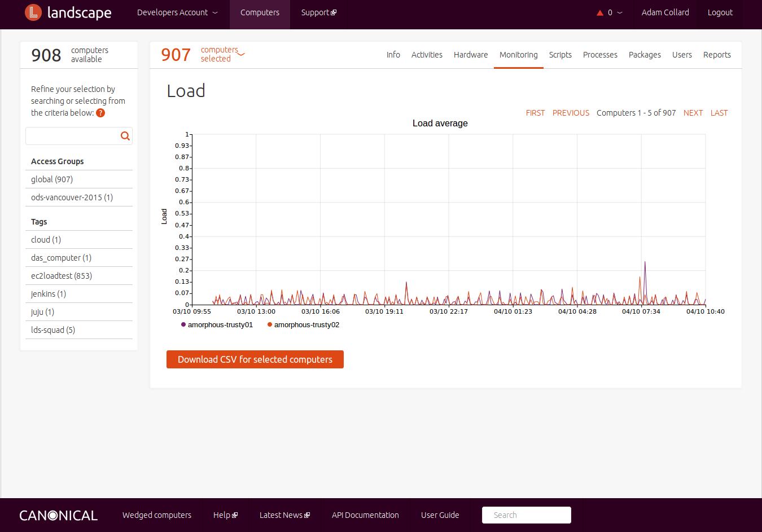Open Adam Collard user profile
The width and height of the screenshot is (762, 532).
(x=665, y=12)
